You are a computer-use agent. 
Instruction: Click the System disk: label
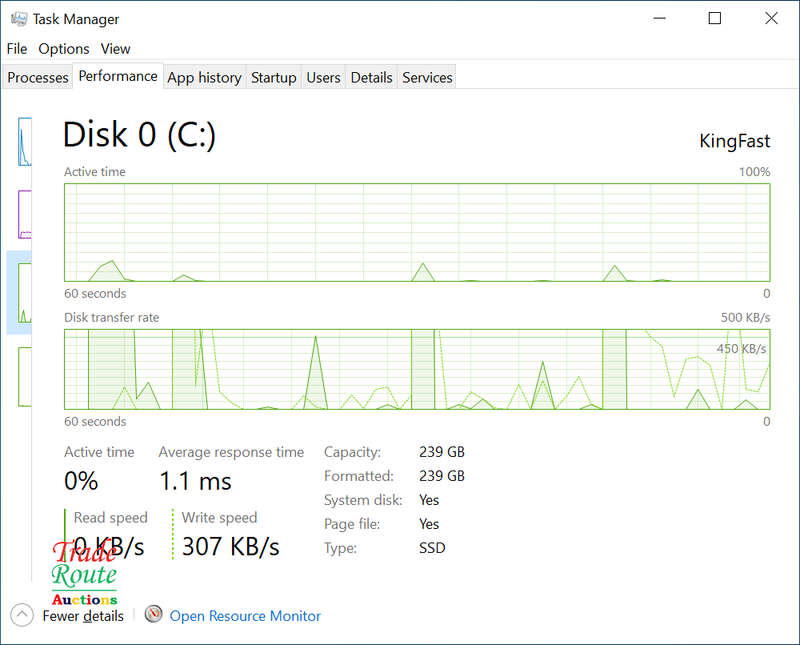pos(363,500)
